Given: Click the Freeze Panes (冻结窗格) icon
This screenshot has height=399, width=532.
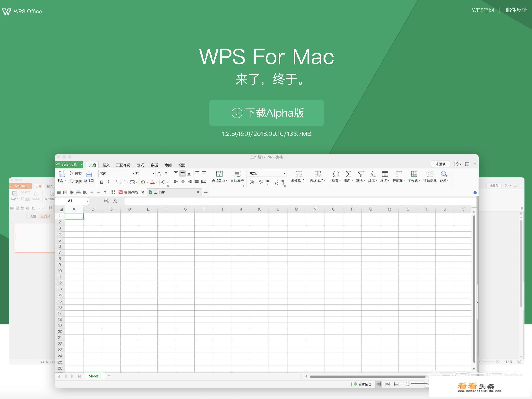Looking at the screenshot, I should click(430, 174).
